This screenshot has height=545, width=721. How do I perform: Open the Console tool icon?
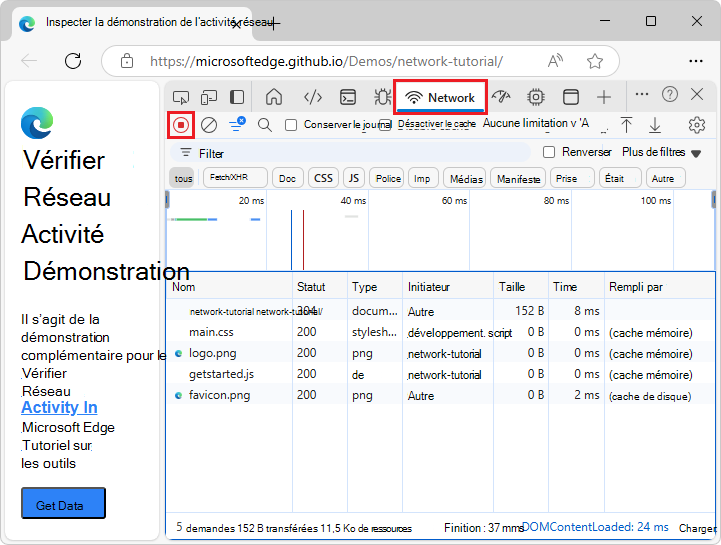pyautogui.click(x=348, y=97)
